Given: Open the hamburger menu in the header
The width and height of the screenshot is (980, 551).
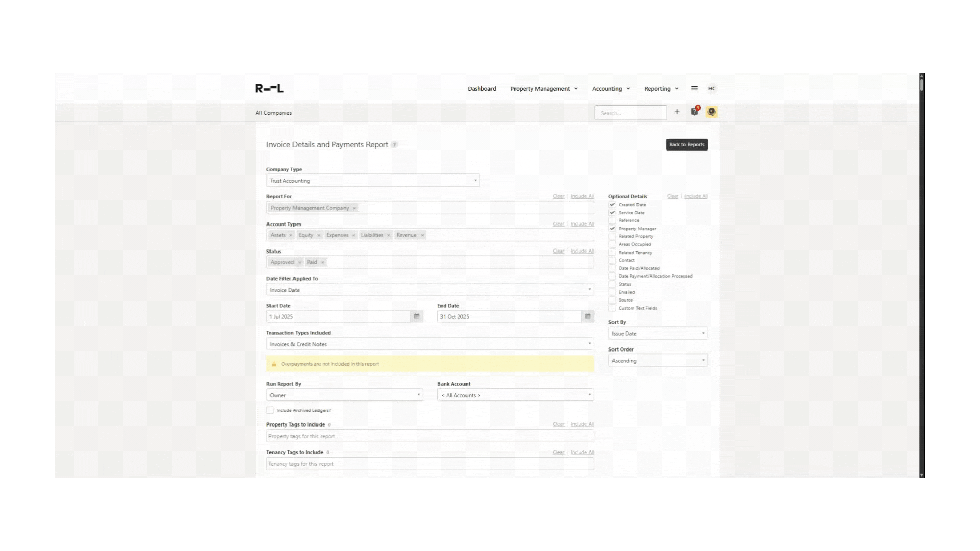Looking at the screenshot, I should 694,88.
